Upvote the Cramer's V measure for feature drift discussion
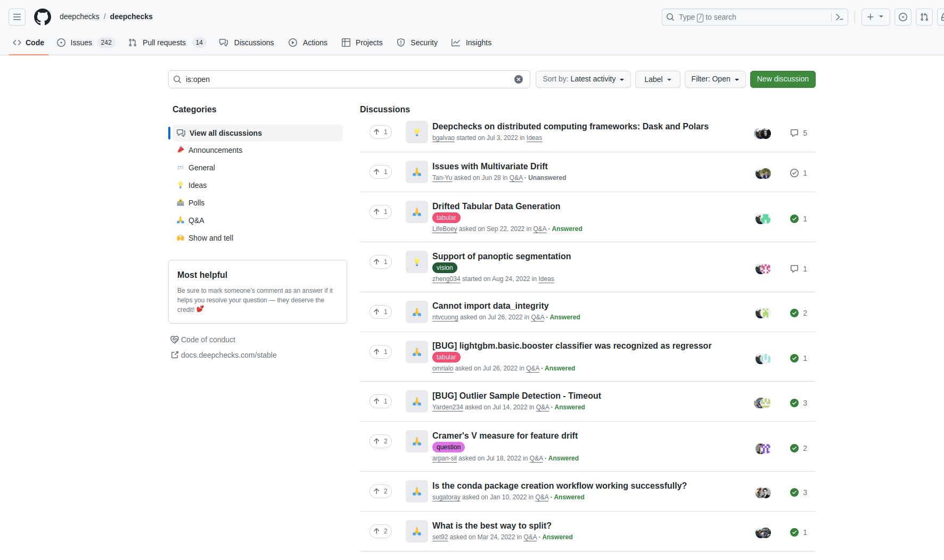The height and width of the screenshot is (560, 944). tap(380, 441)
